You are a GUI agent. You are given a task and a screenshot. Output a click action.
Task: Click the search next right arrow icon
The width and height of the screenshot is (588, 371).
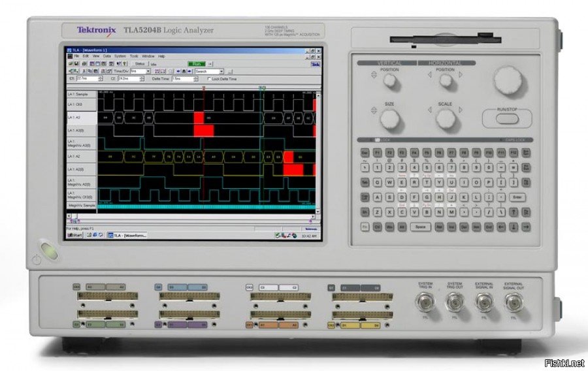click(189, 71)
